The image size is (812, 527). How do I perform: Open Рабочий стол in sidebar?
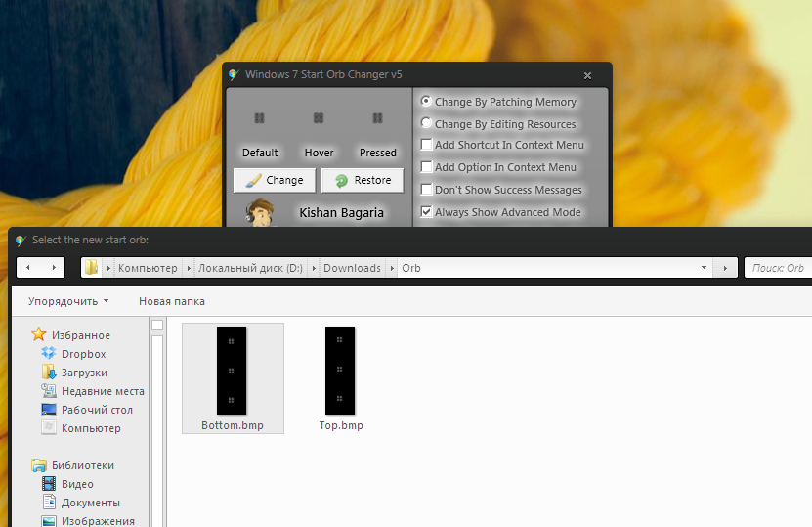pyautogui.click(x=97, y=410)
